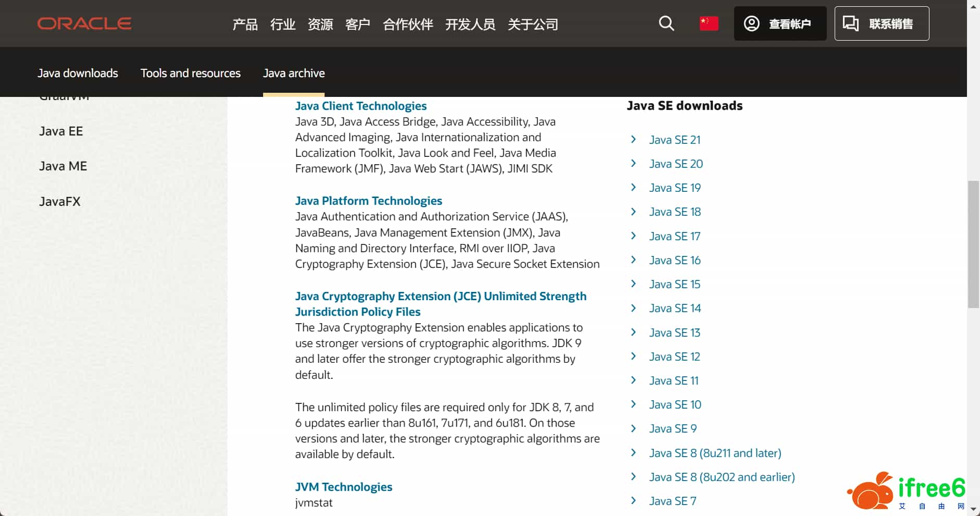Open the JVM Technologies link
The width and height of the screenshot is (980, 516).
tap(343, 487)
